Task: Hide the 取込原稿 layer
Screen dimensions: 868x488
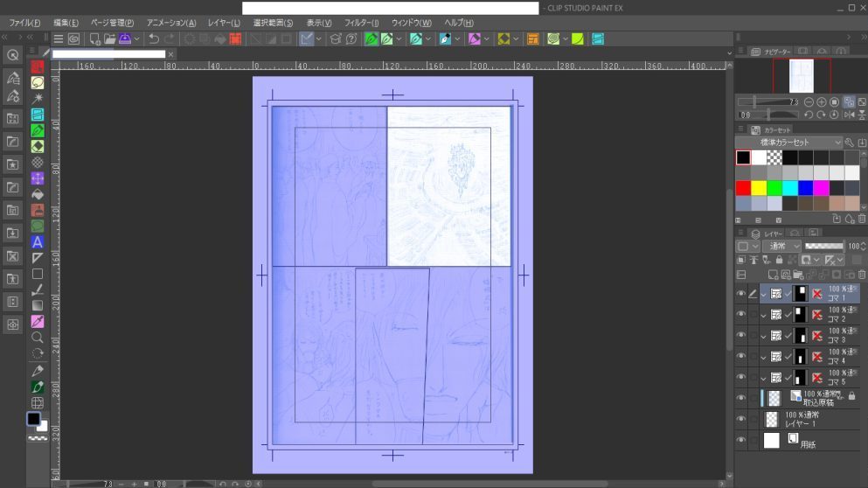Action: (741, 398)
